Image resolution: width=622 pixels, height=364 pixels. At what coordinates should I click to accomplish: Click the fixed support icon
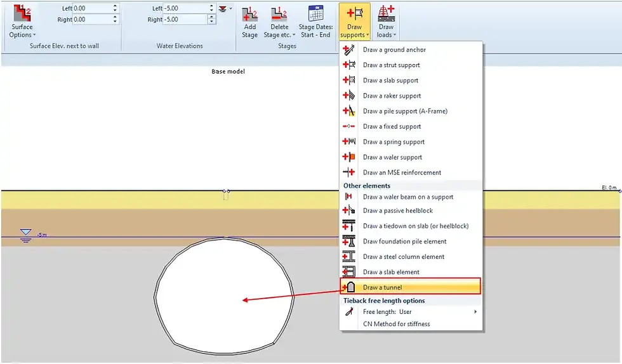348,126
